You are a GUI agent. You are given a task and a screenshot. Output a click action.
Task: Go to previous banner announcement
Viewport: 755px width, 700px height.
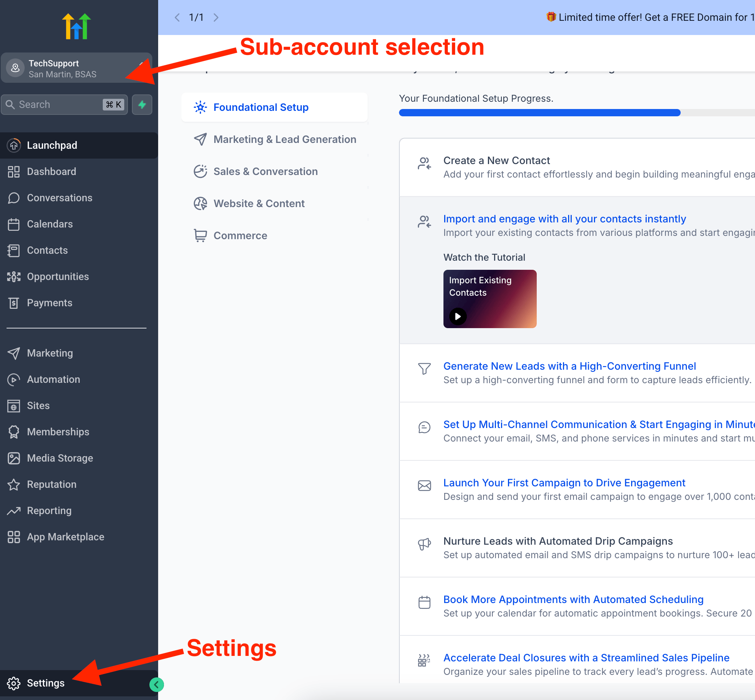pyautogui.click(x=177, y=17)
